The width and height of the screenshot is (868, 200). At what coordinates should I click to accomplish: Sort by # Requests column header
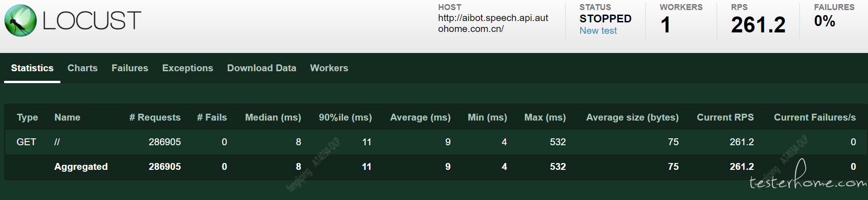tap(155, 117)
